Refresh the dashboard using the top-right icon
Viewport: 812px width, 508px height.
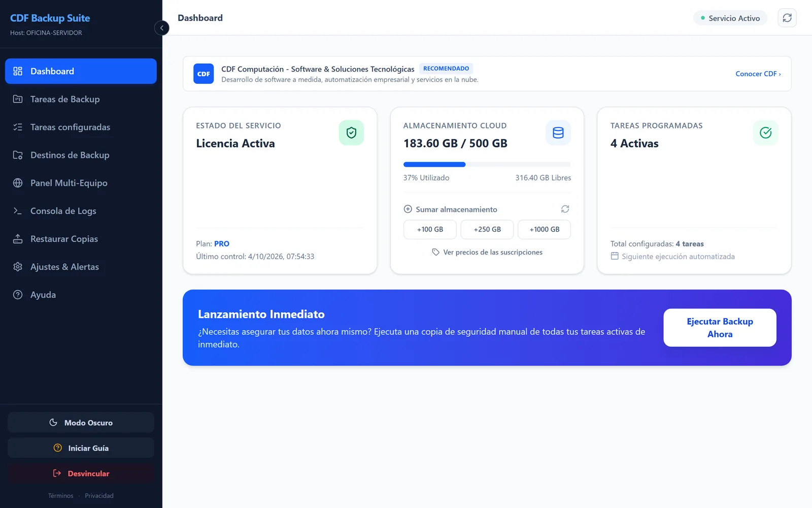point(787,18)
